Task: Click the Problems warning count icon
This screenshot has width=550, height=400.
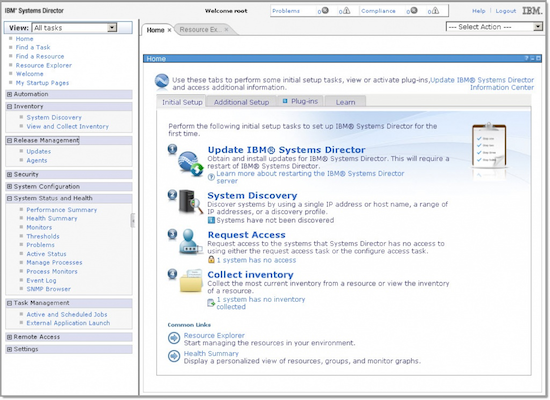Action: (347, 11)
